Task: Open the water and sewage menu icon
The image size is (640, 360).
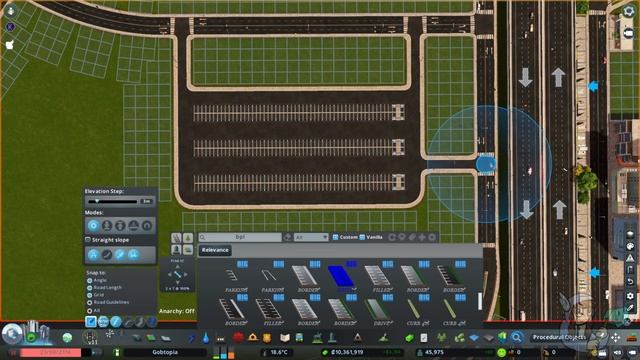Action: (206, 338)
